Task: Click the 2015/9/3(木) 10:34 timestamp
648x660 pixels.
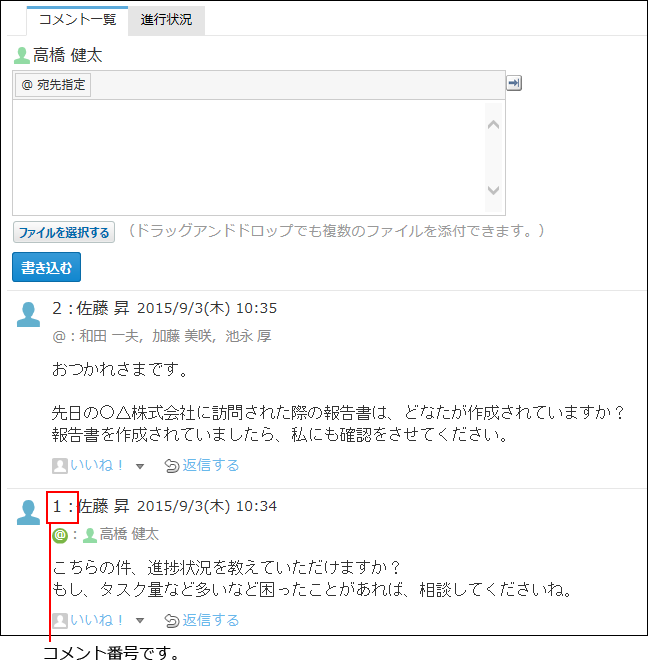Action: 207,506
